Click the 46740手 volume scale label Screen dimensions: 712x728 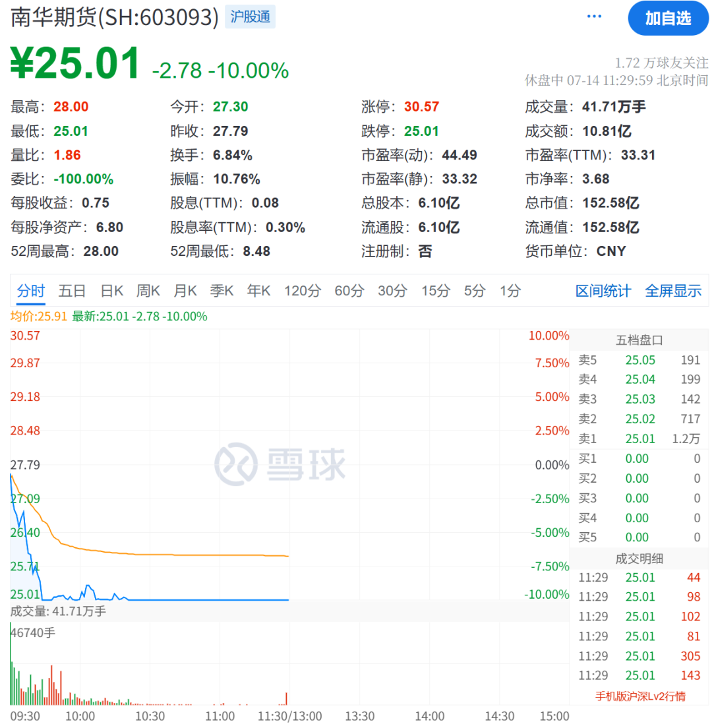coord(32,633)
